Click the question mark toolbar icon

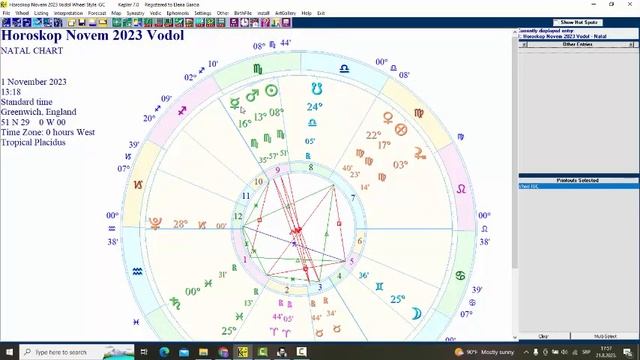265,22
